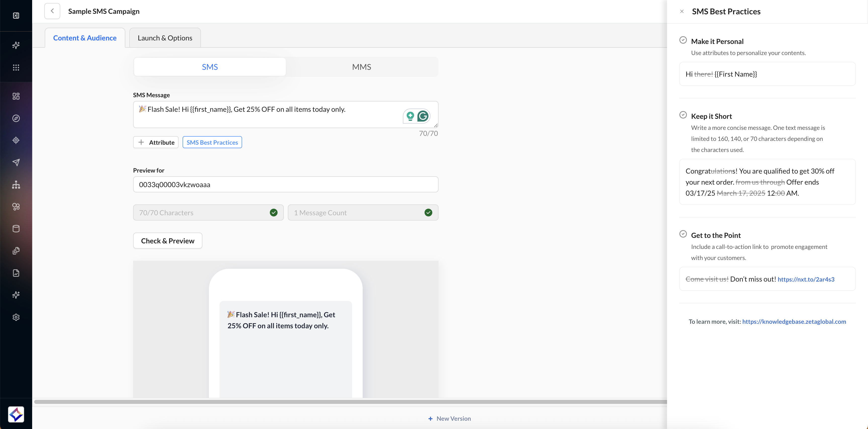Select the MMS message type
Viewport: 868px width, 429px height.
tap(361, 67)
